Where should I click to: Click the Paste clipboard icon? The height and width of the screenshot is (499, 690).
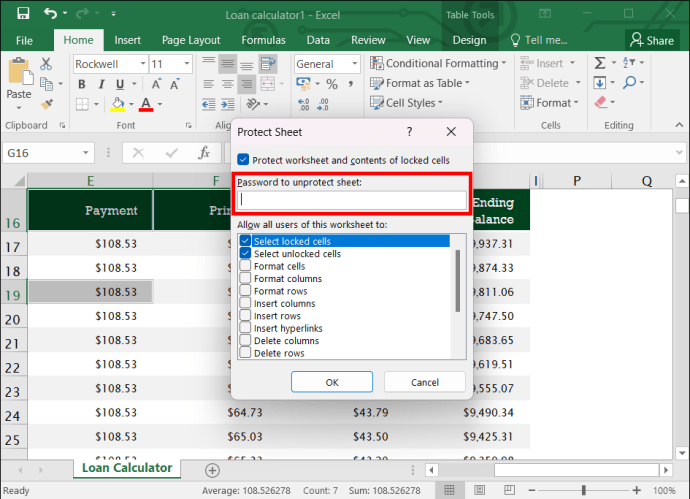click(19, 71)
